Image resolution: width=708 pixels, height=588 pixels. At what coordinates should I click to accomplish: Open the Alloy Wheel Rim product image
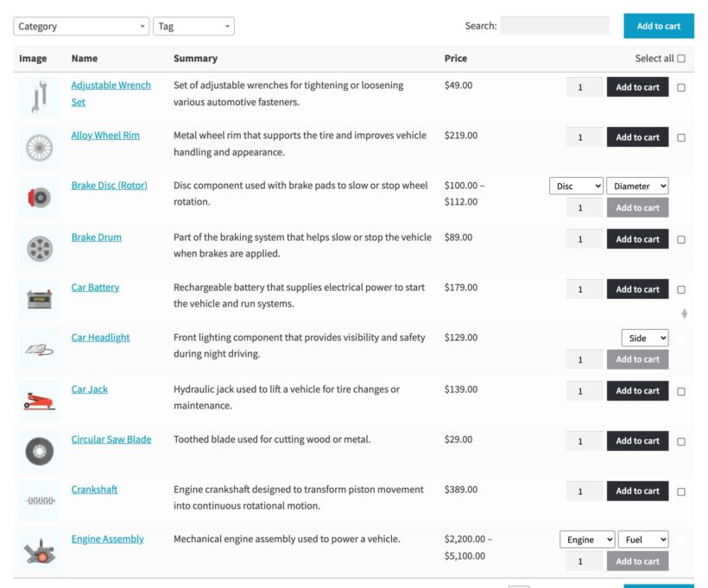[39, 148]
